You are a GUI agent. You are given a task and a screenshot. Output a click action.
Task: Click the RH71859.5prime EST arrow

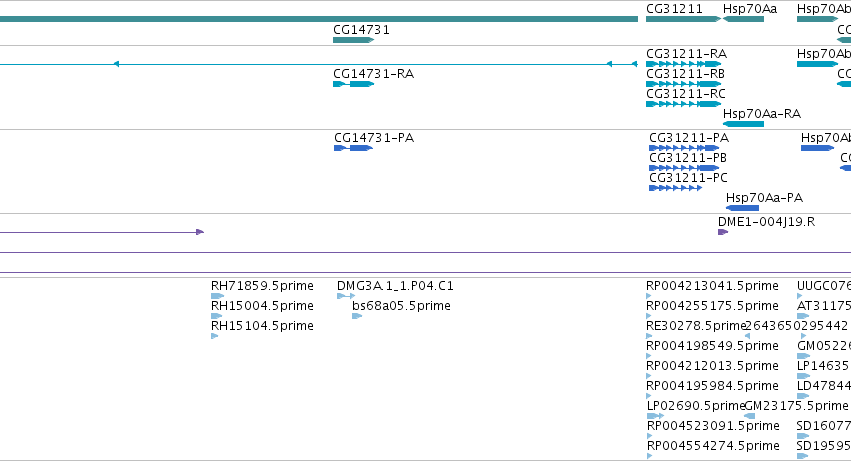[x=217, y=296]
